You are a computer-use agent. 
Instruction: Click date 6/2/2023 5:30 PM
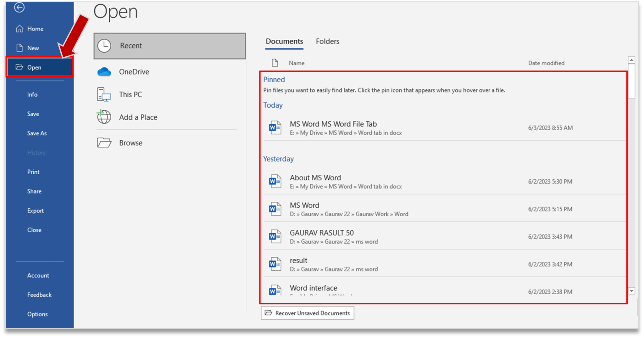point(550,182)
